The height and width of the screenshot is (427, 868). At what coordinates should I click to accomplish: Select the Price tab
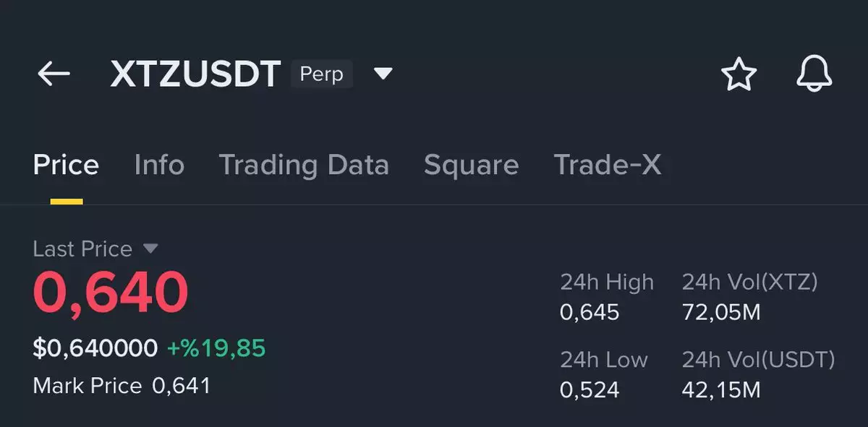[x=66, y=165]
